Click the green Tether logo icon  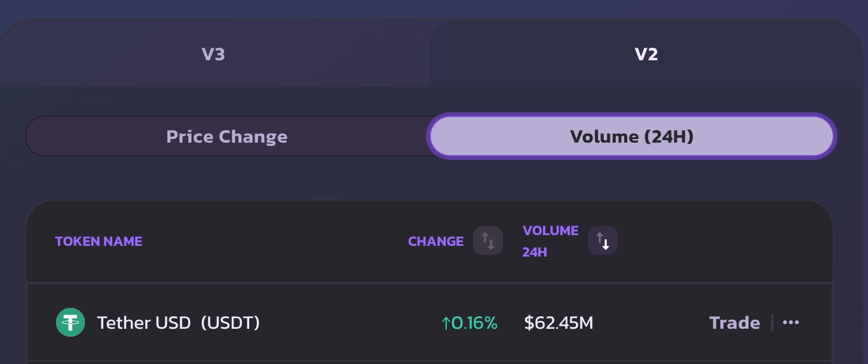coord(70,323)
